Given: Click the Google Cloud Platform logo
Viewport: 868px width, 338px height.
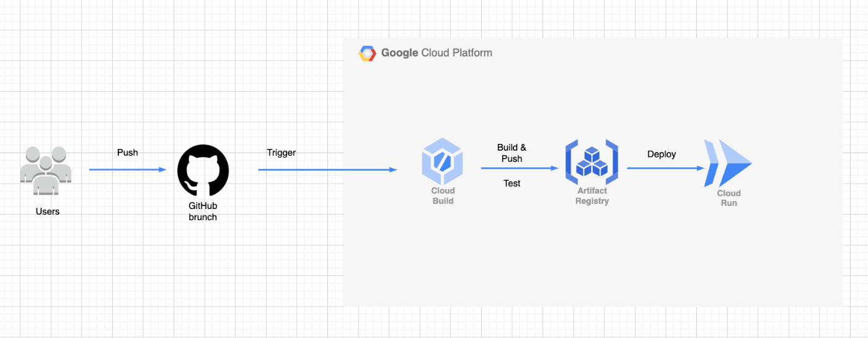Looking at the screenshot, I should pyautogui.click(x=368, y=53).
